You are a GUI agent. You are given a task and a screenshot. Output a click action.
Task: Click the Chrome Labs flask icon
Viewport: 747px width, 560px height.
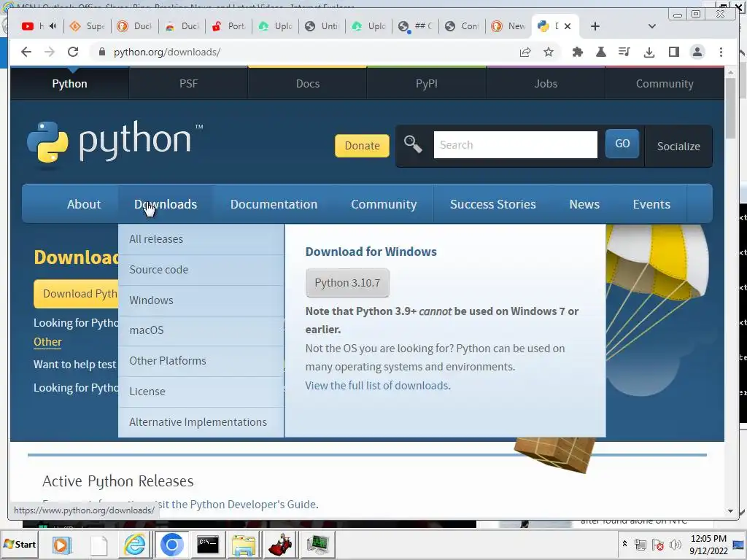coord(601,52)
